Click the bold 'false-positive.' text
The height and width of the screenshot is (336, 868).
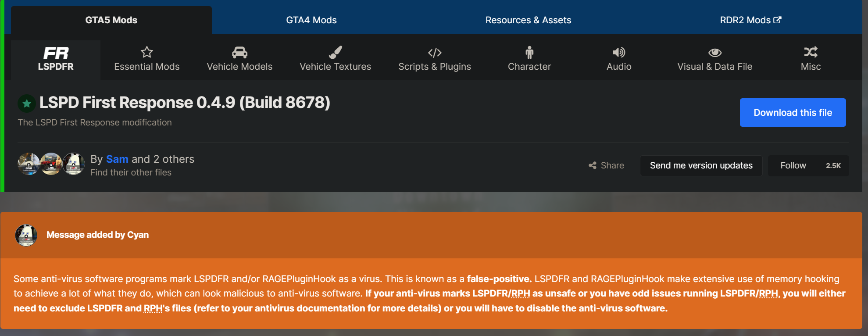(499, 279)
